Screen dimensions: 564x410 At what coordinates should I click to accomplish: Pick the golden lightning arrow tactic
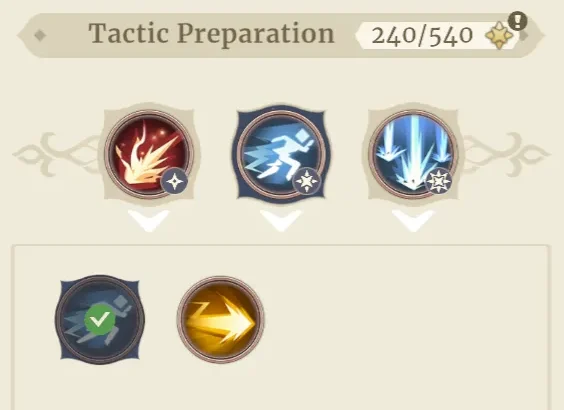(x=220, y=319)
